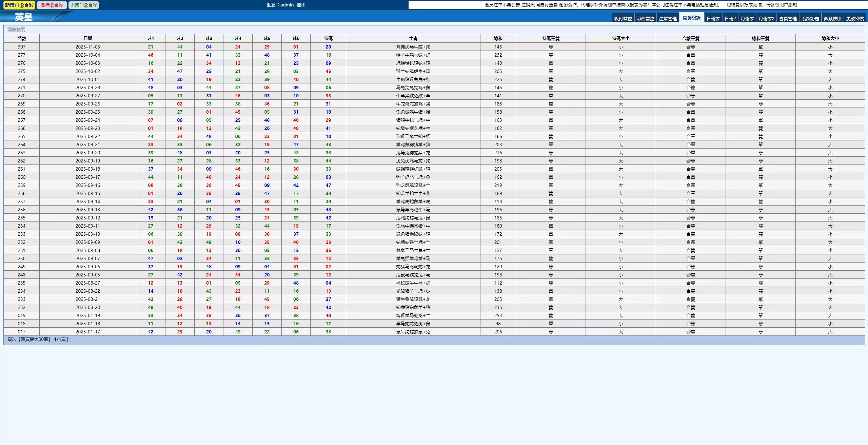Switch to 老澳门六合彩 lottery button

coord(84,5)
